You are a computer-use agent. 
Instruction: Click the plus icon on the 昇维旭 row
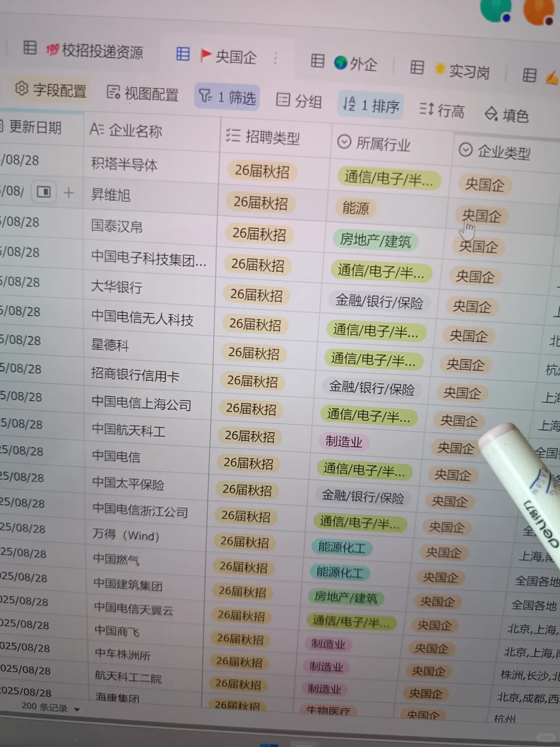coord(69,193)
